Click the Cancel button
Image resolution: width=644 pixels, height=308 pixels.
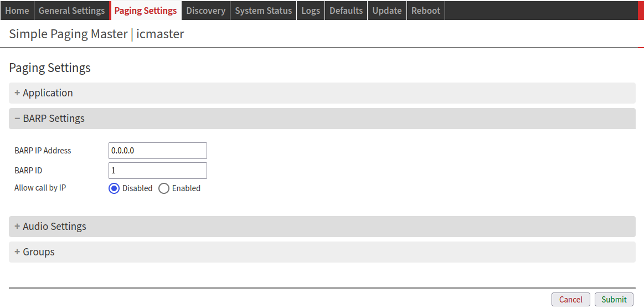pyautogui.click(x=570, y=300)
